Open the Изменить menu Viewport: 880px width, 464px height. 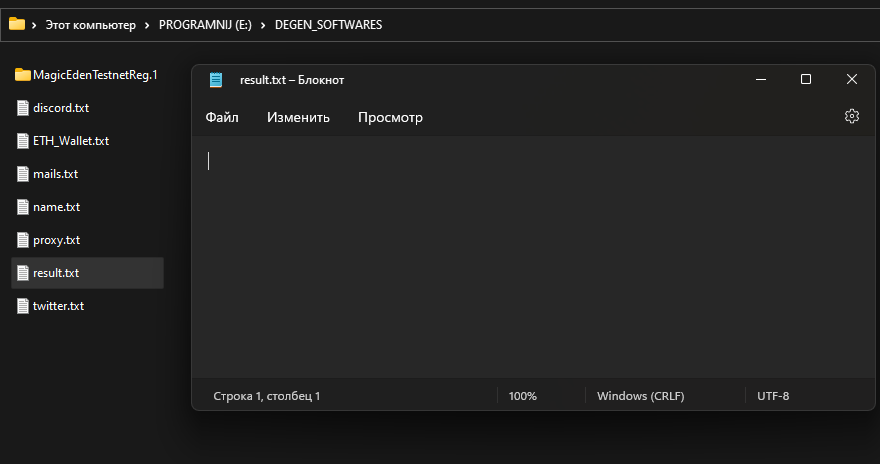tap(298, 117)
